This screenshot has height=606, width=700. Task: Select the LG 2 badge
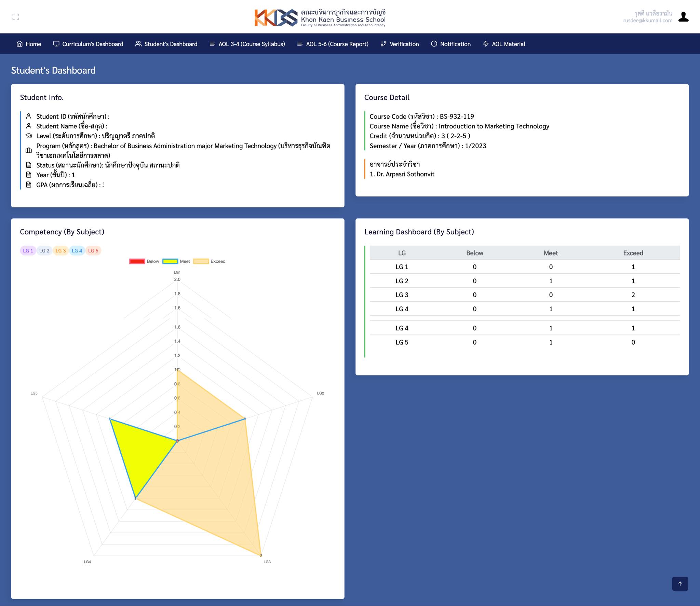pyautogui.click(x=44, y=250)
